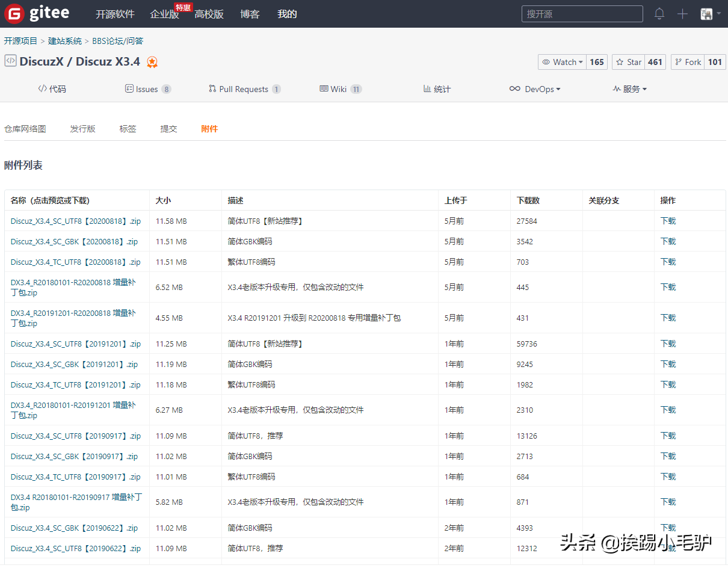Screen dimensions: 728x568
Task: Expand the Watch dropdown button
Action: (x=562, y=62)
